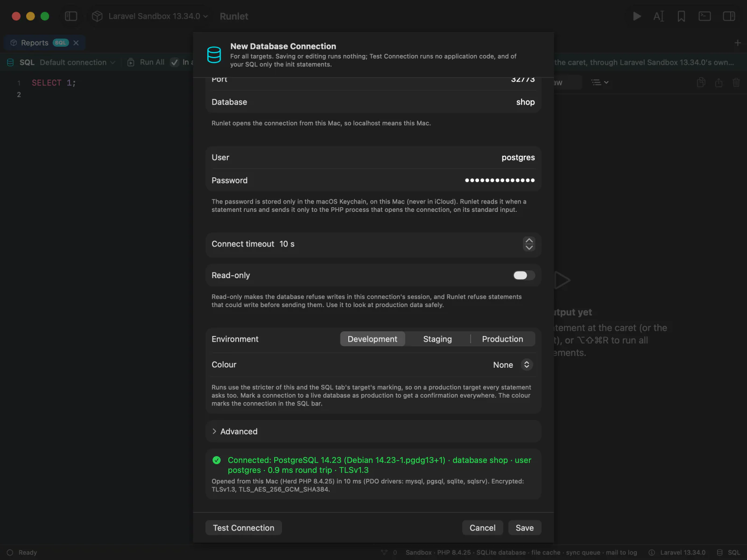Click the Run All button label
Viewport: 747px width, 560px height.
152,63
